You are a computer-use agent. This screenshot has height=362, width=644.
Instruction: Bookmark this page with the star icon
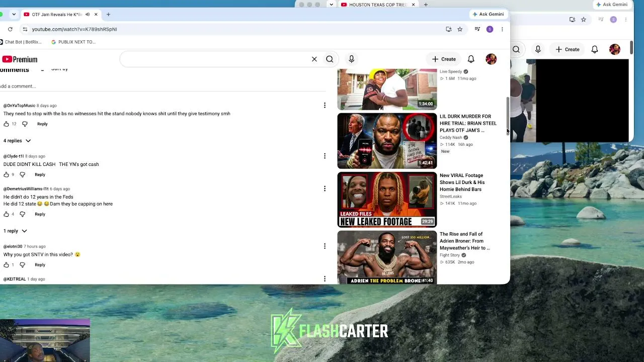(460, 29)
